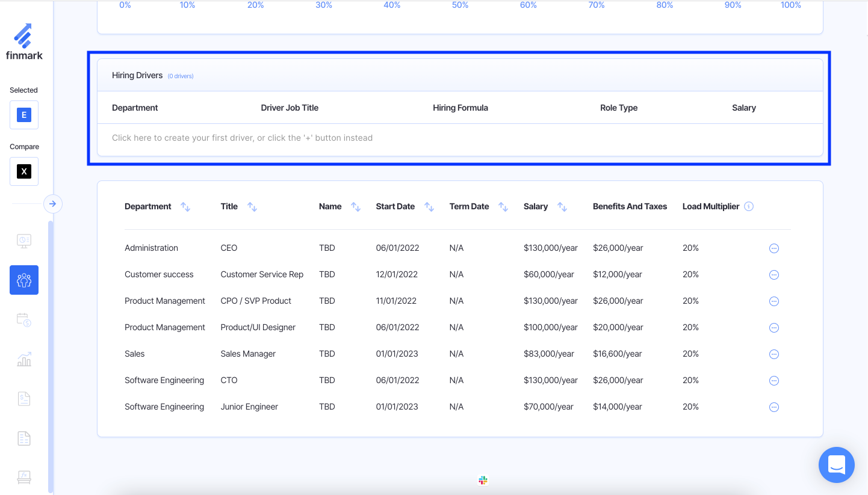Image resolution: width=868 pixels, height=495 pixels.
Task: Open the Compare scenario X selector
Action: (24, 171)
